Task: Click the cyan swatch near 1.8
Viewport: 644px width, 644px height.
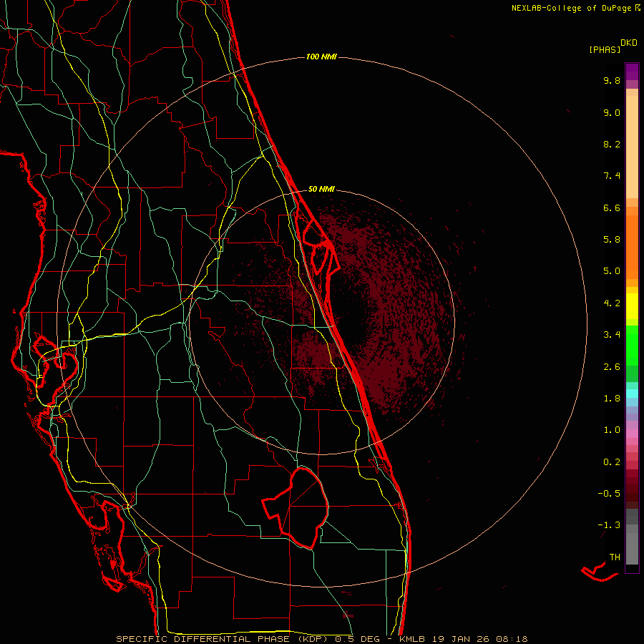Action: [632, 393]
